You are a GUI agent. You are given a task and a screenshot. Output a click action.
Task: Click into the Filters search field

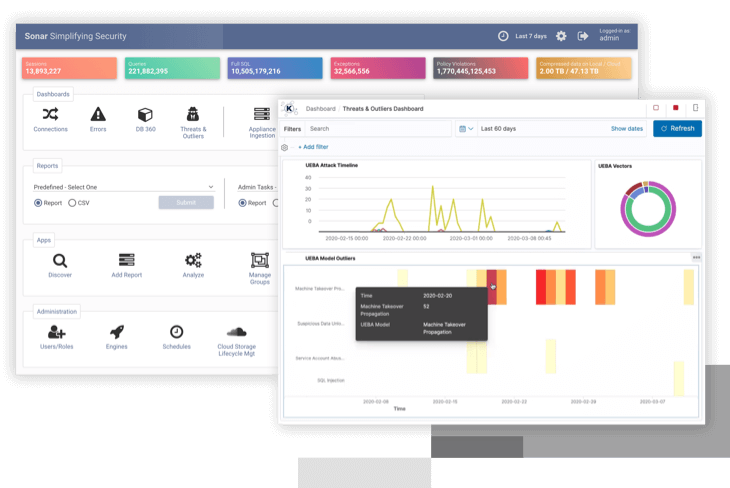pos(379,129)
